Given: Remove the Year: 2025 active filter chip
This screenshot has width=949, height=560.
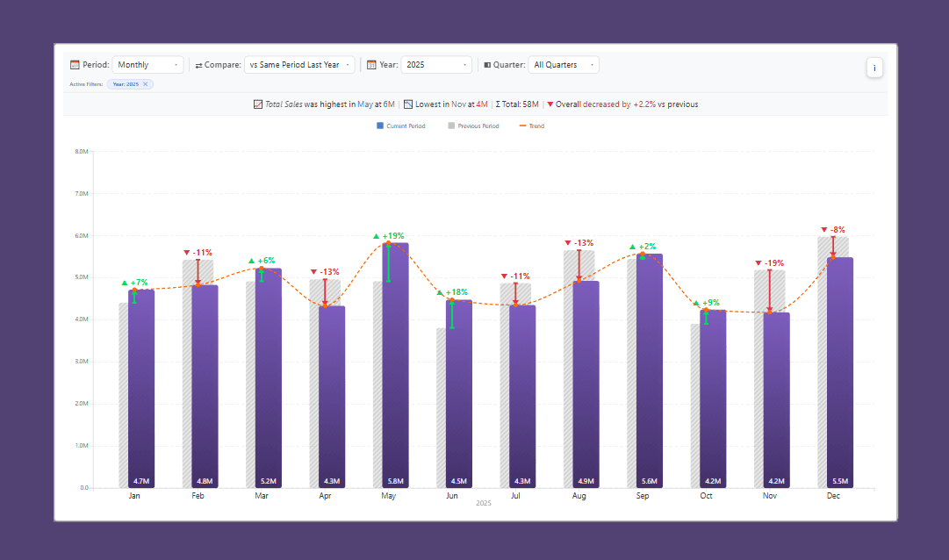Looking at the screenshot, I should [x=145, y=84].
